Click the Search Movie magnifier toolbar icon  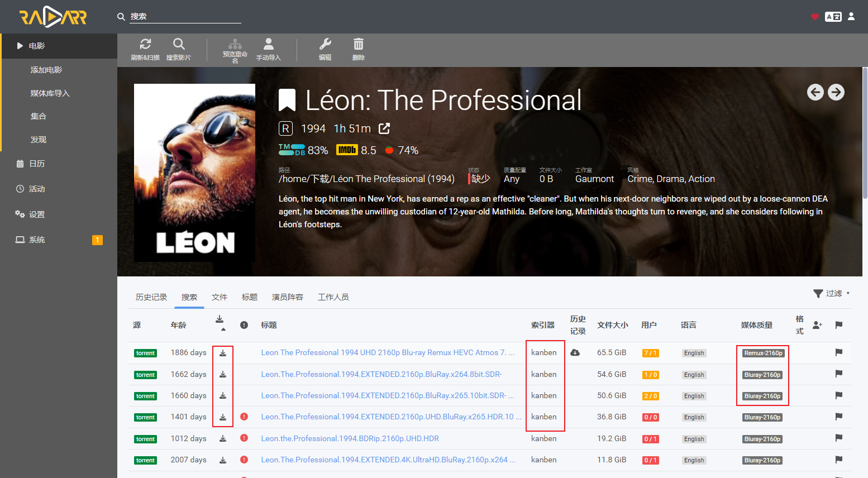coord(179,44)
